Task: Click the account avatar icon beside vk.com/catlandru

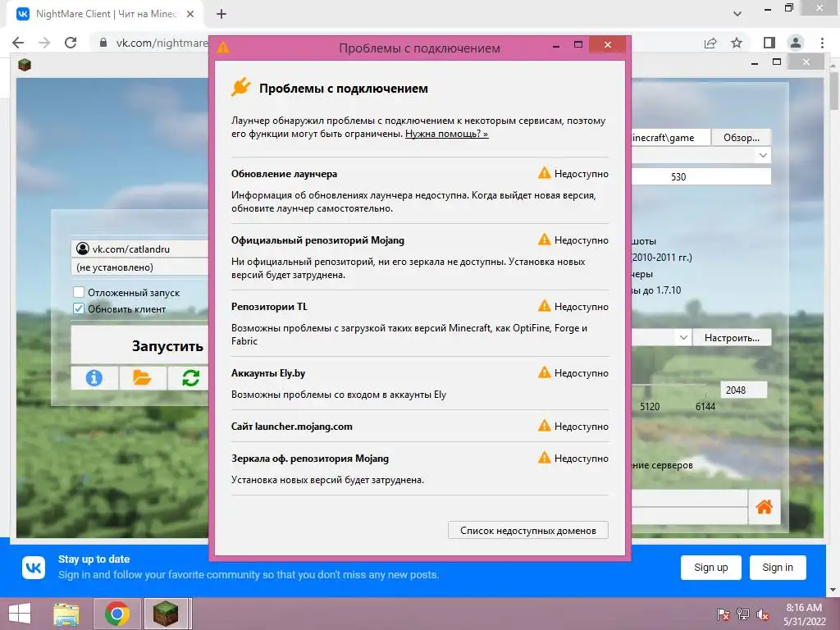Action: pyautogui.click(x=83, y=249)
